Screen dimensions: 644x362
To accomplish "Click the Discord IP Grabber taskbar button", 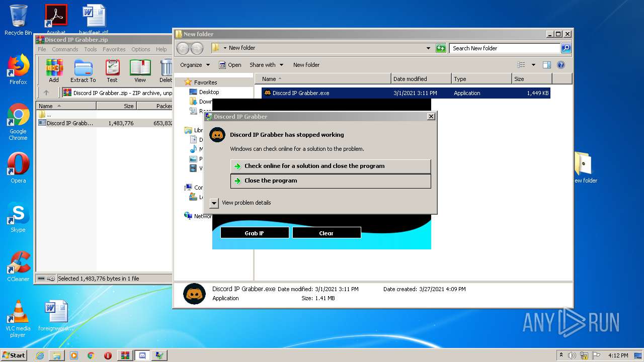I will [142, 355].
